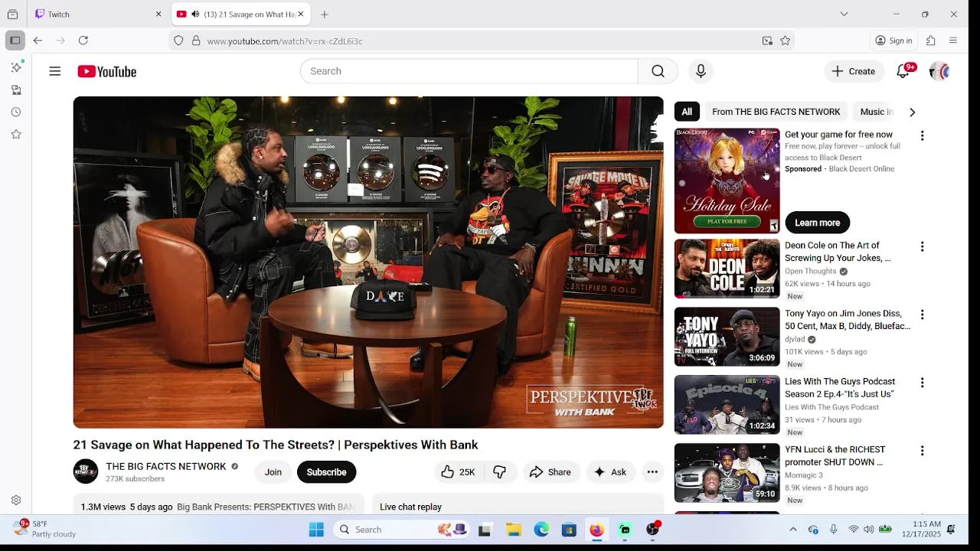Open the browser application menu
980x551 pixels.
click(953, 41)
